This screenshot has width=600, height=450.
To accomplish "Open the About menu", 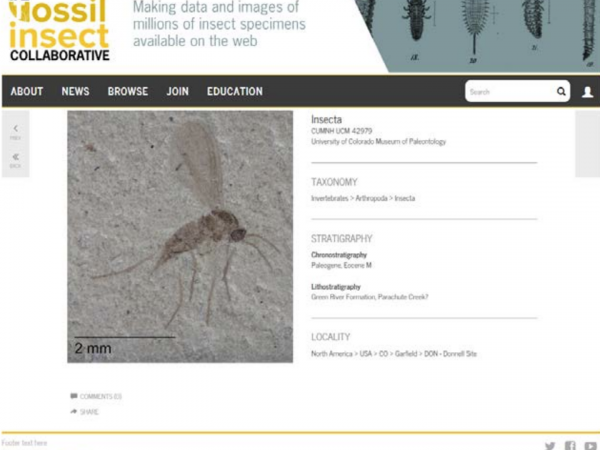I will tap(27, 91).
